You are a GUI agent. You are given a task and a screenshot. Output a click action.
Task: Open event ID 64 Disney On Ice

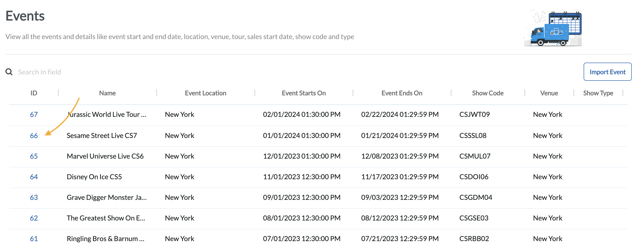[34, 177]
